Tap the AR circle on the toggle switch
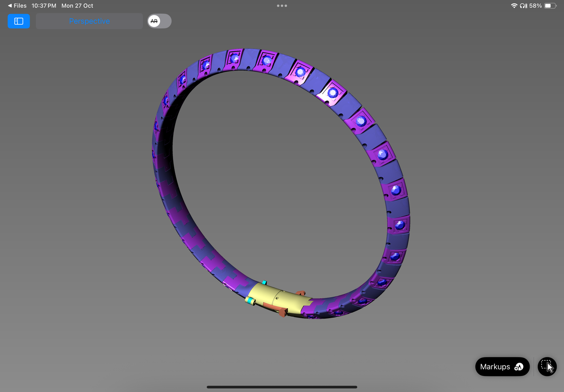564x392 pixels. click(x=154, y=21)
